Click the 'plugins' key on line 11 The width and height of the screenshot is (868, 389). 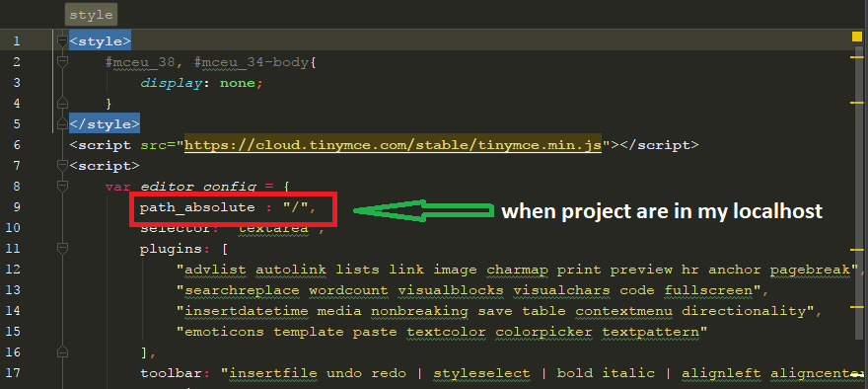(171, 249)
